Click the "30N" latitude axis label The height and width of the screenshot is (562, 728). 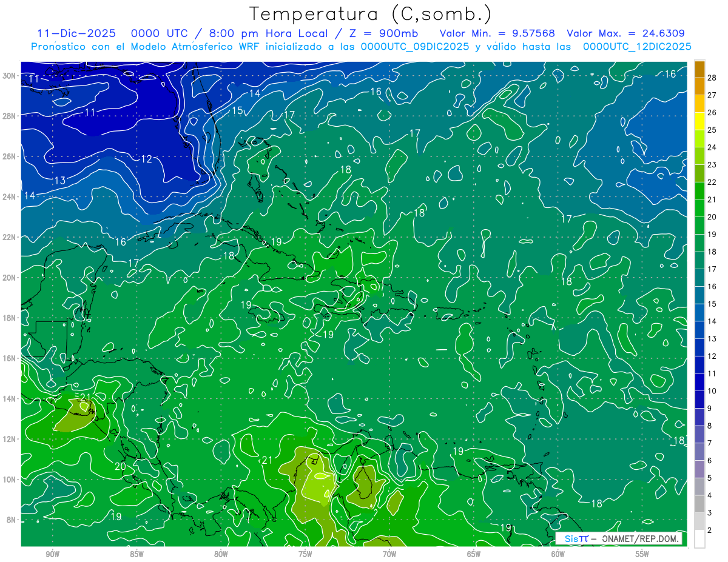click(9, 76)
